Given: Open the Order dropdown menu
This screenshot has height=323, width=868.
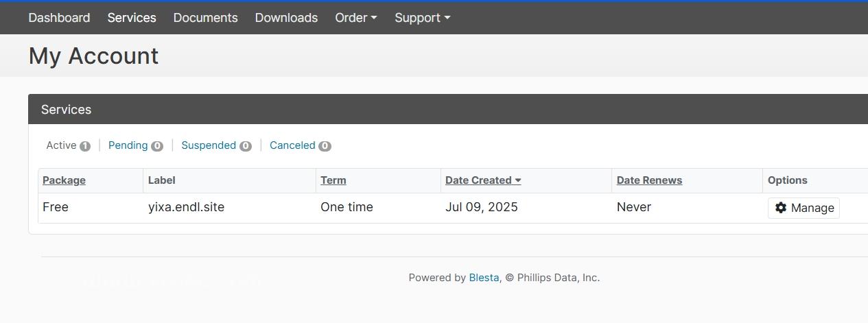Looking at the screenshot, I should pos(356,18).
